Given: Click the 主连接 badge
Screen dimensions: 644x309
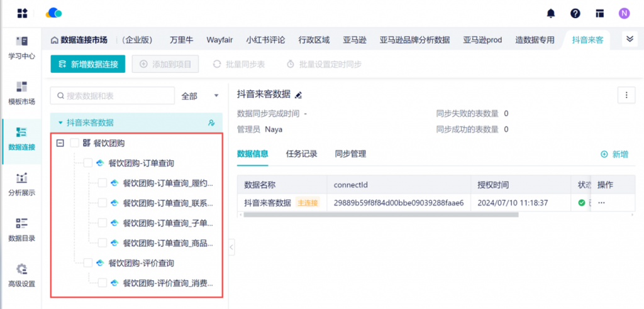Looking at the screenshot, I should (308, 203).
